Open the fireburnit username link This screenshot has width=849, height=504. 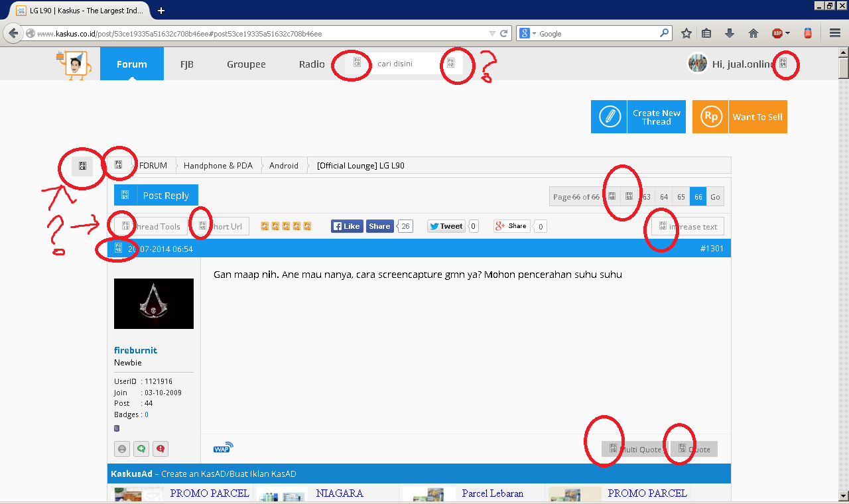135,350
